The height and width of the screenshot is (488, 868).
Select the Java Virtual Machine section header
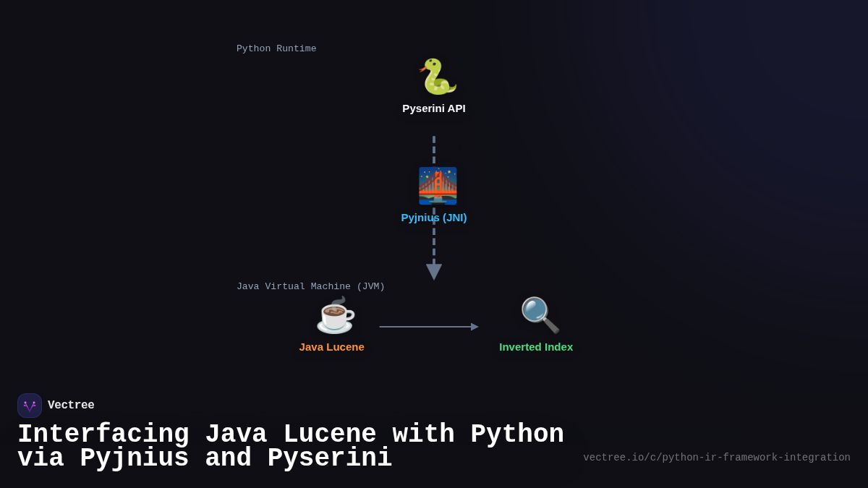(x=311, y=286)
